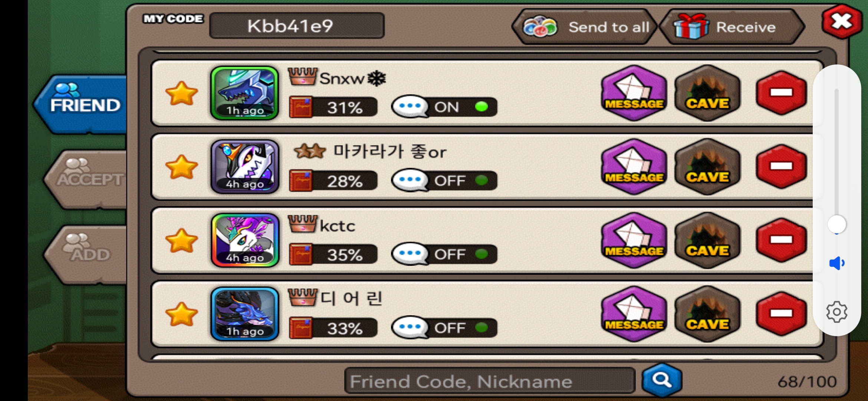Open CAVE for 마카라가 좋or
868x401 pixels.
click(707, 167)
